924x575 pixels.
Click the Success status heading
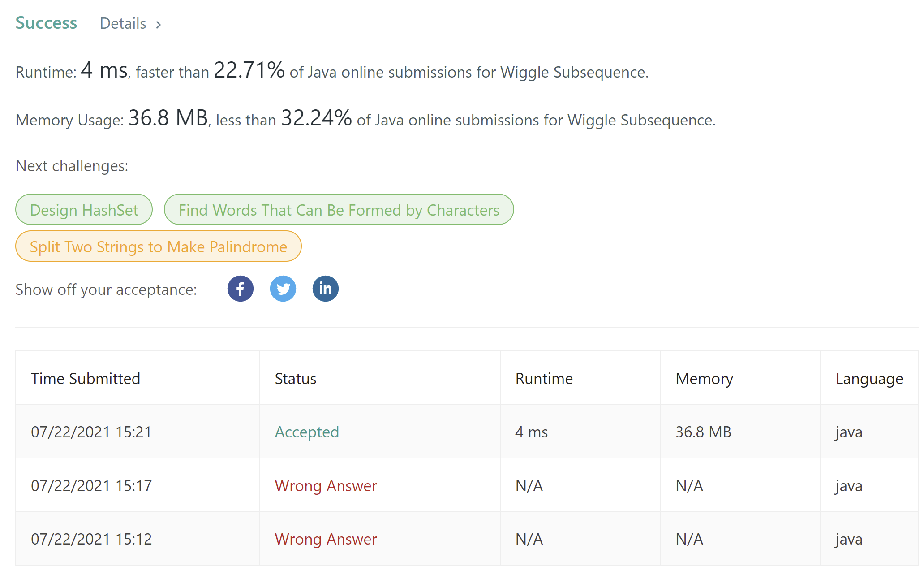[46, 23]
